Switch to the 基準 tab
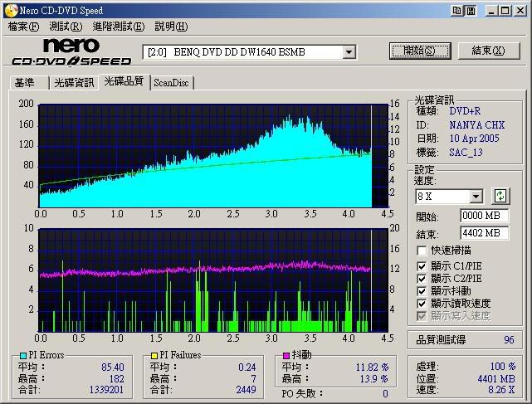This screenshot has width=532, height=404. coord(29,83)
